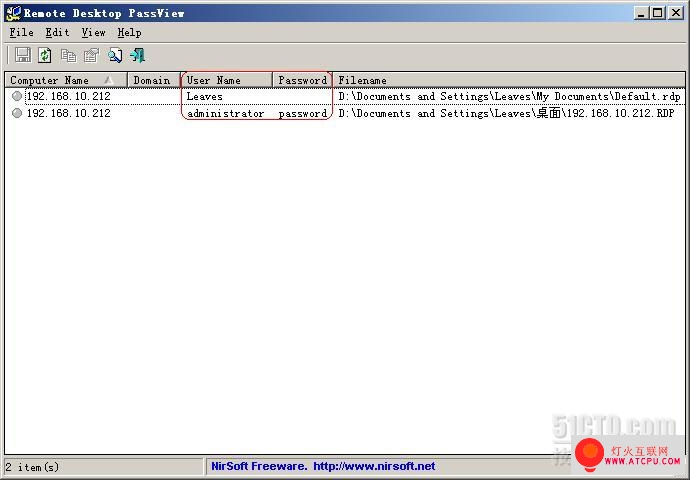690x480 pixels.
Task: Click the 192.168.10.212.RDP filename path
Action: pyautogui.click(x=506, y=114)
